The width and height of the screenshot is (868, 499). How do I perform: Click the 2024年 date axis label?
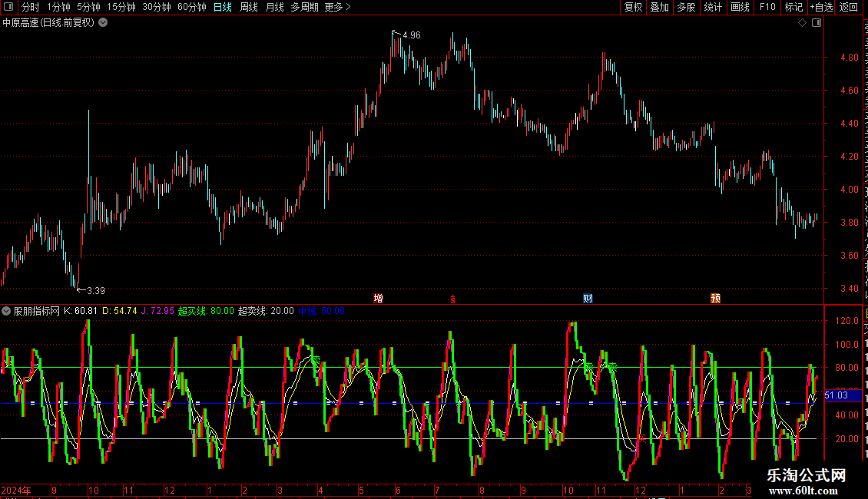16,491
